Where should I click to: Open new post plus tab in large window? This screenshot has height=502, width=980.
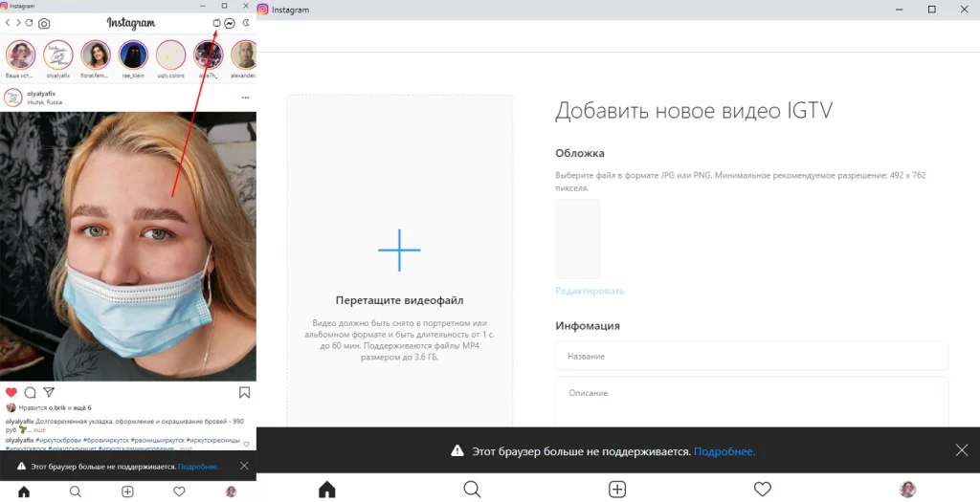point(617,489)
